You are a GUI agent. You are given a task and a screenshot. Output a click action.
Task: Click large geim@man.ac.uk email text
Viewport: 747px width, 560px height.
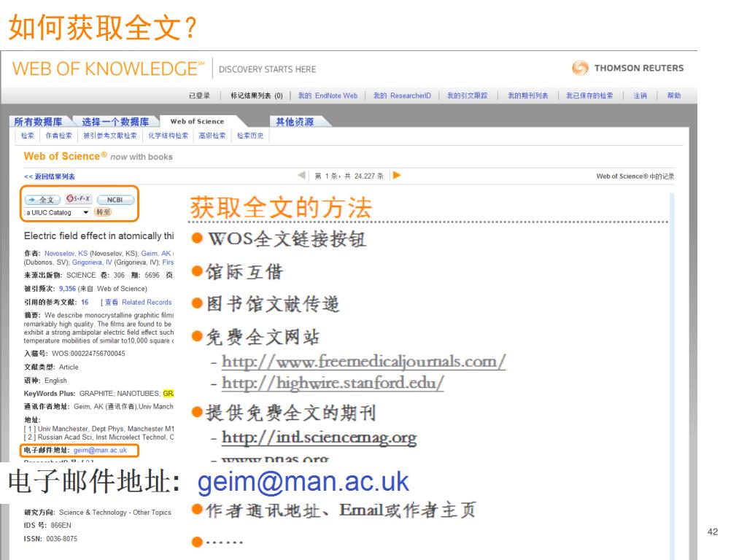pos(303,481)
